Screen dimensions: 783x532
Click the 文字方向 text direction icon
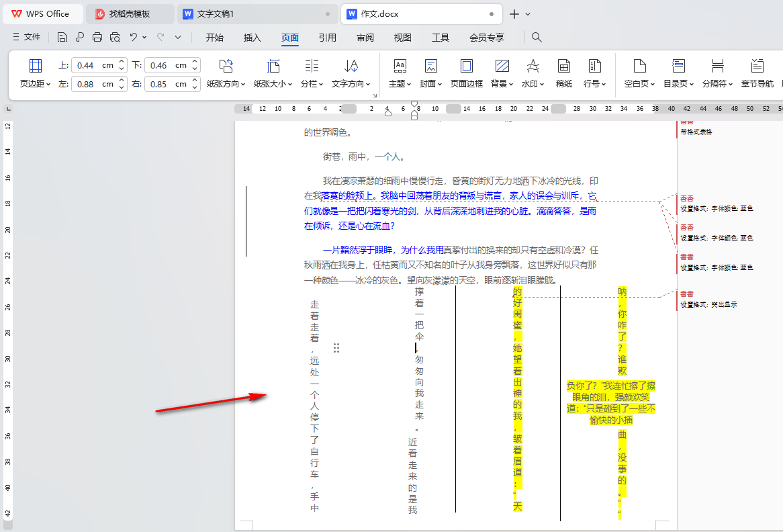tap(351, 66)
